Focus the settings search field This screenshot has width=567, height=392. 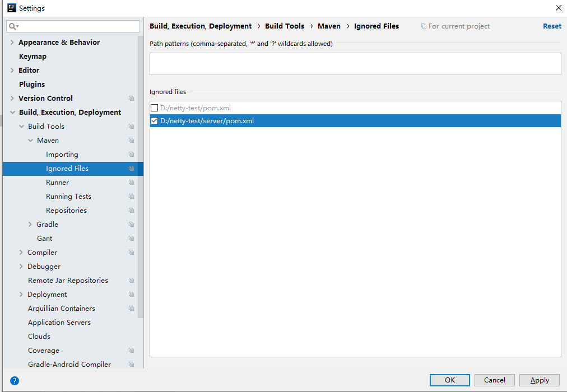pos(73,26)
